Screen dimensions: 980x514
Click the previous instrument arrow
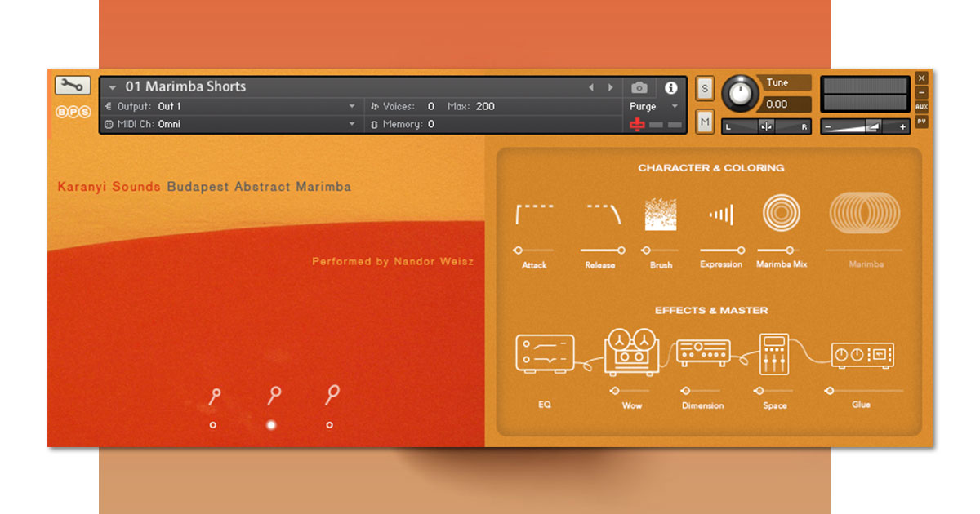tap(591, 87)
